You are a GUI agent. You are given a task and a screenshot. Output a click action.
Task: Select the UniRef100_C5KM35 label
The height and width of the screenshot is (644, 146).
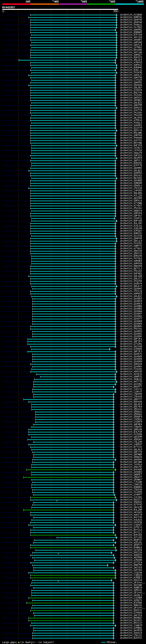(x=131, y=394)
